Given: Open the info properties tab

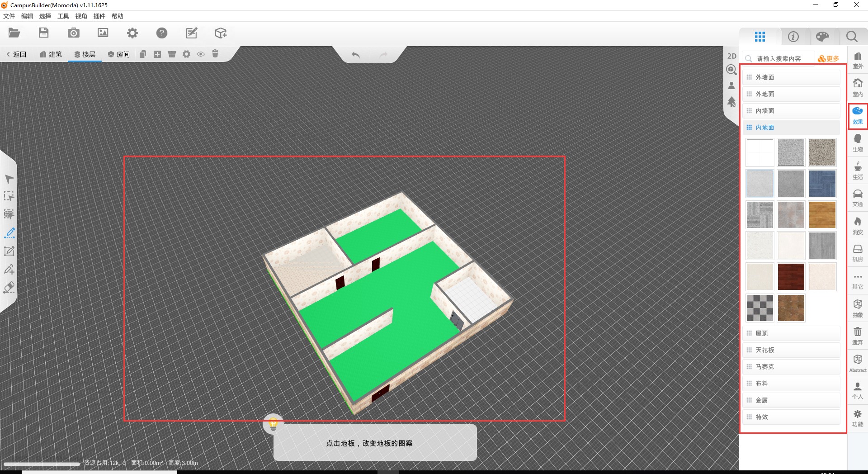Looking at the screenshot, I should (x=793, y=37).
